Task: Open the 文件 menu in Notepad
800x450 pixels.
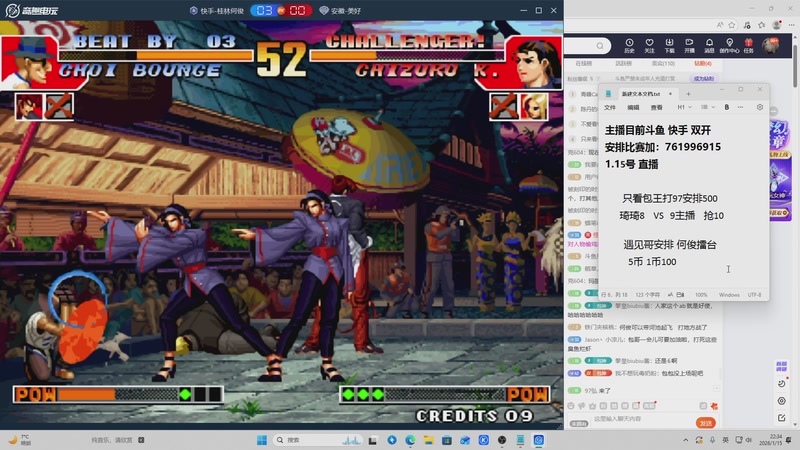Action: pyautogui.click(x=610, y=108)
